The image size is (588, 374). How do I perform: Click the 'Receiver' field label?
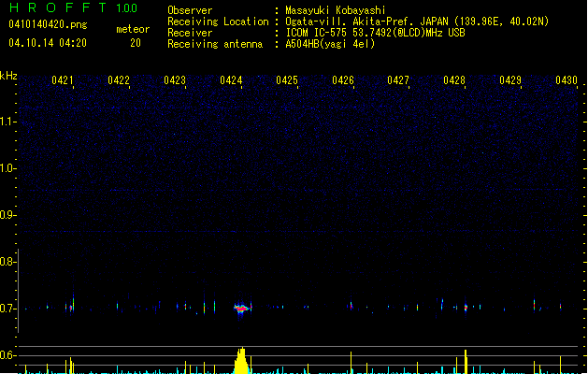(x=190, y=33)
